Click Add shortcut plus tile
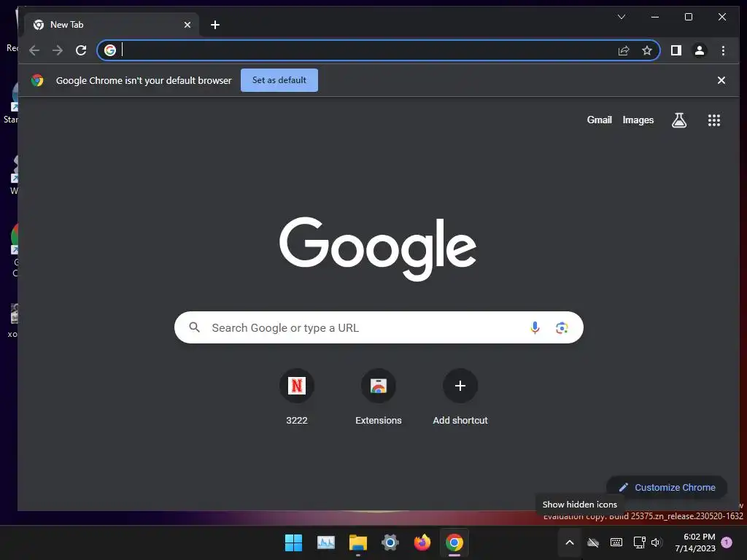Viewport: 747px width, 560px height. click(460, 397)
